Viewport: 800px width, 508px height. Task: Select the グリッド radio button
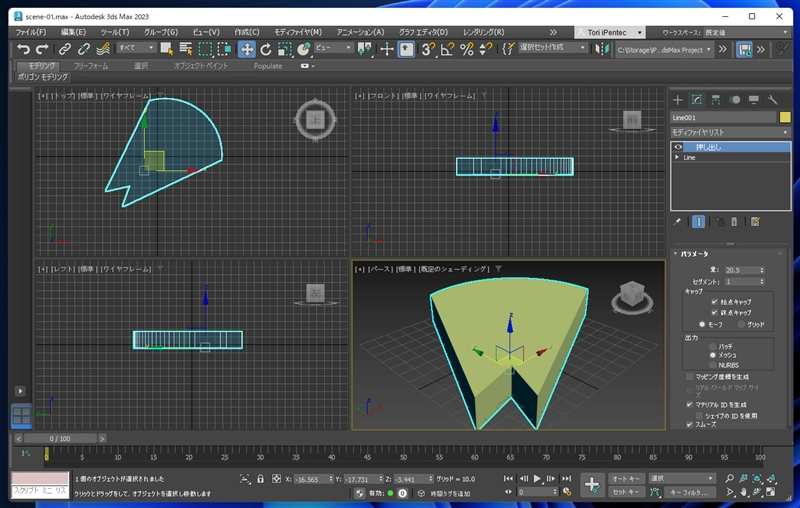coord(740,324)
